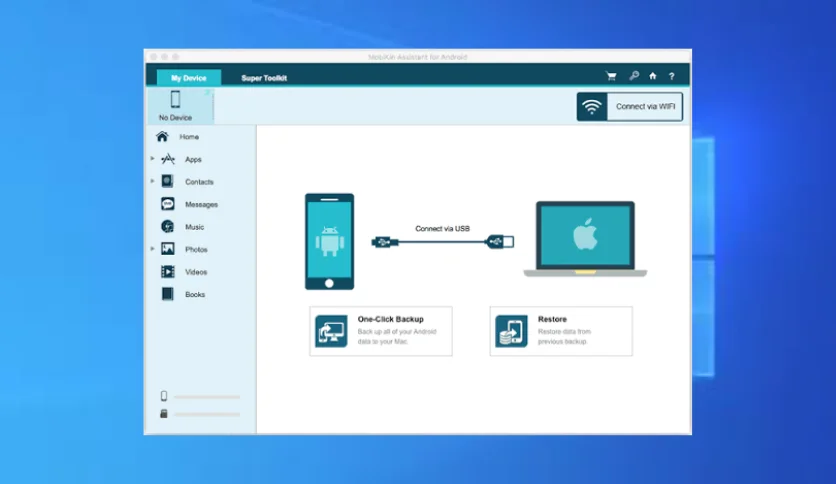The width and height of the screenshot is (836, 484).
Task: Click the No Device label
Action: pos(175,117)
